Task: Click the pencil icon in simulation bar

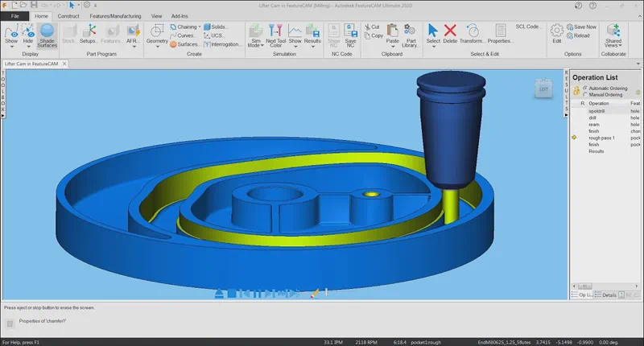Action: (315, 294)
